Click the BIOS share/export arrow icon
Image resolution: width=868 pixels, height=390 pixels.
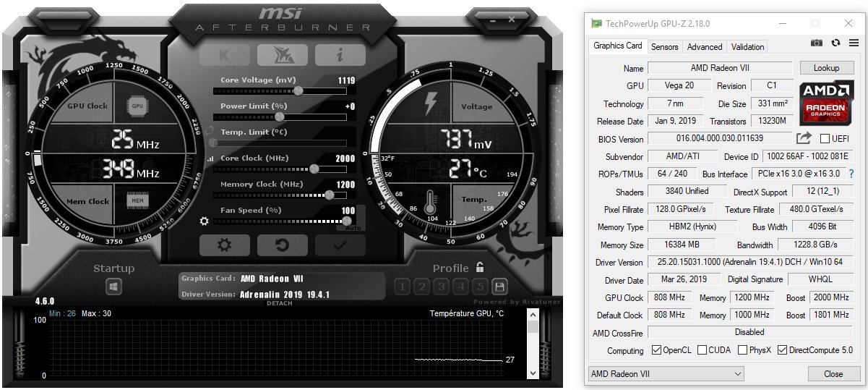click(x=804, y=138)
